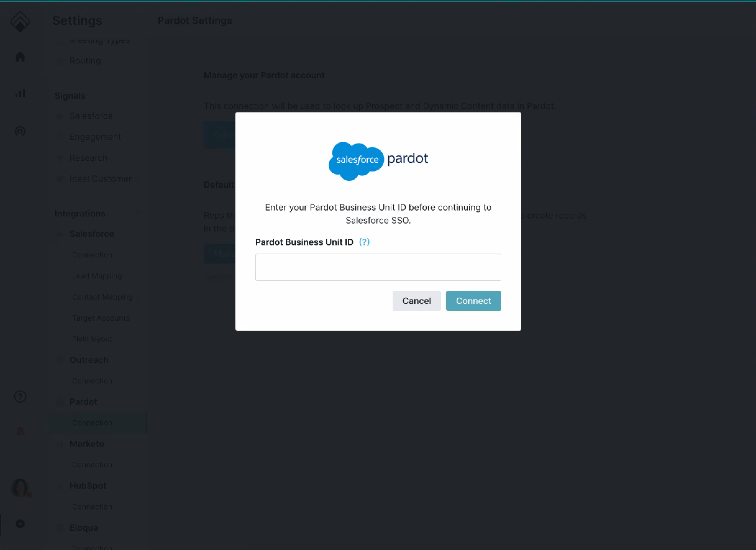Open the (?) help link for Business Unit ID
This screenshot has width=756, height=550.
(364, 242)
